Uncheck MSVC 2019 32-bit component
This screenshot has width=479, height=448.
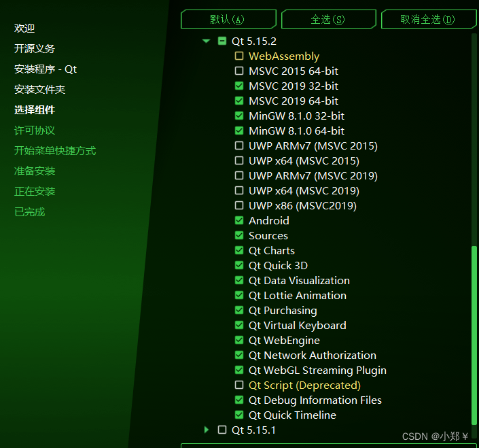pyautogui.click(x=239, y=86)
